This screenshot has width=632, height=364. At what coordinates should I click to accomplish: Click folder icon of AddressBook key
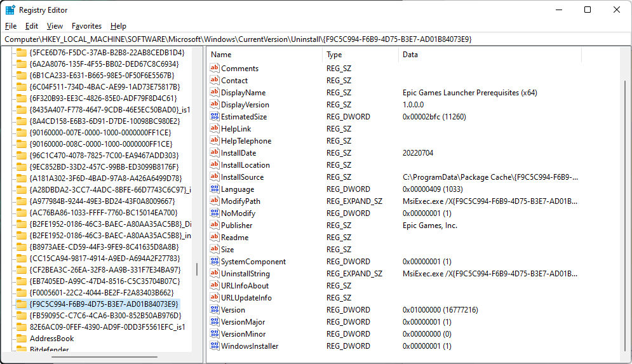click(x=22, y=338)
